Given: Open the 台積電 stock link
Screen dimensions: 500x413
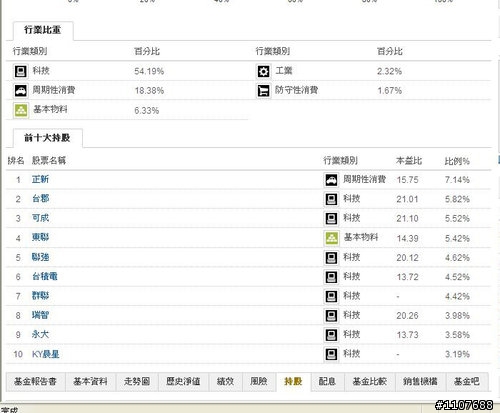Looking at the screenshot, I should coord(45,276).
